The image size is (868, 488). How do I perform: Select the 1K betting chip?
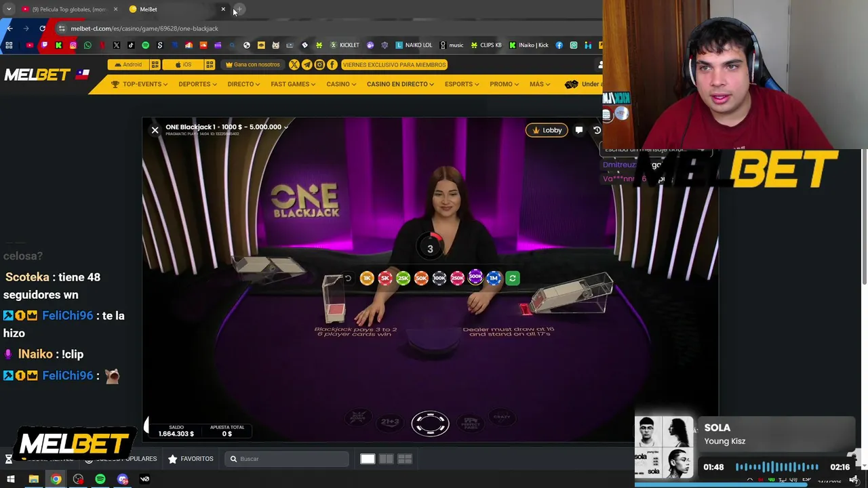coord(367,278)
